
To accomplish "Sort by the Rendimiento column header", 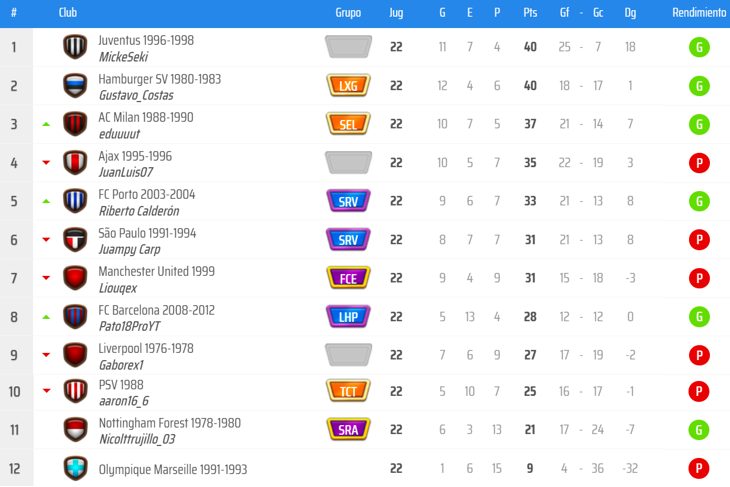I will 699,13.
